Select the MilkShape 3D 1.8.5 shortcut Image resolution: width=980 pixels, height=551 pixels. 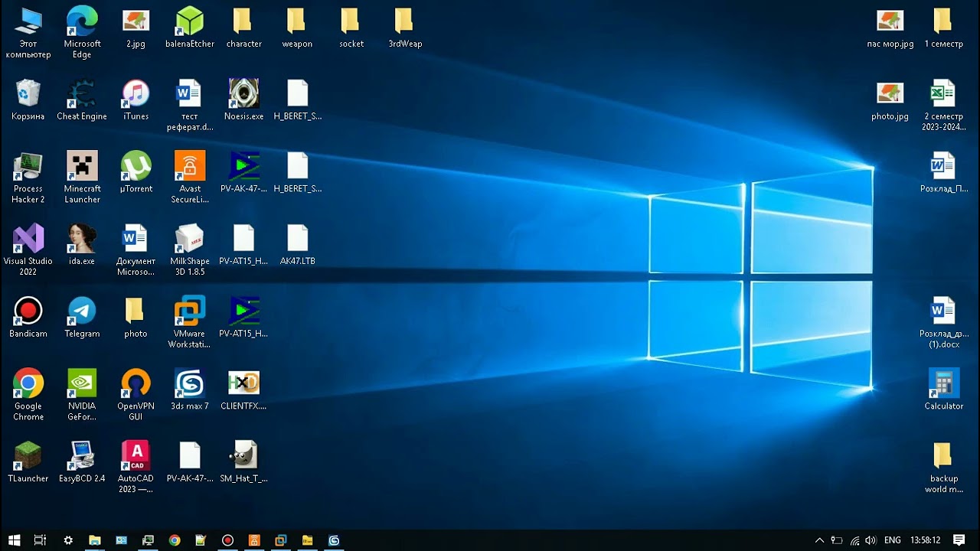(x=190, y=250)
